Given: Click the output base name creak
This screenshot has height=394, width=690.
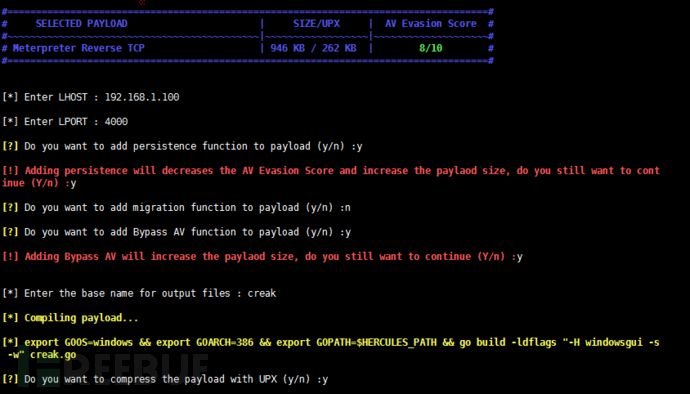Looking at the screenshot, I should point(262,293).
